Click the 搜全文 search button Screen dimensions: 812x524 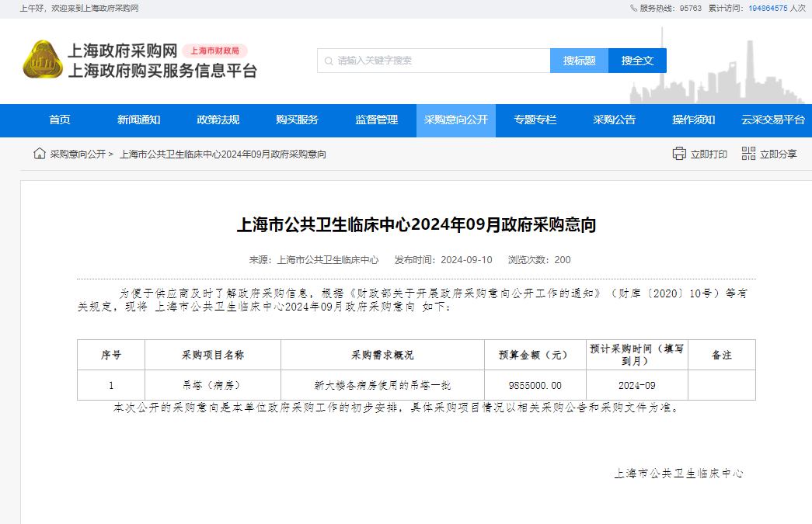pos(637,61)
